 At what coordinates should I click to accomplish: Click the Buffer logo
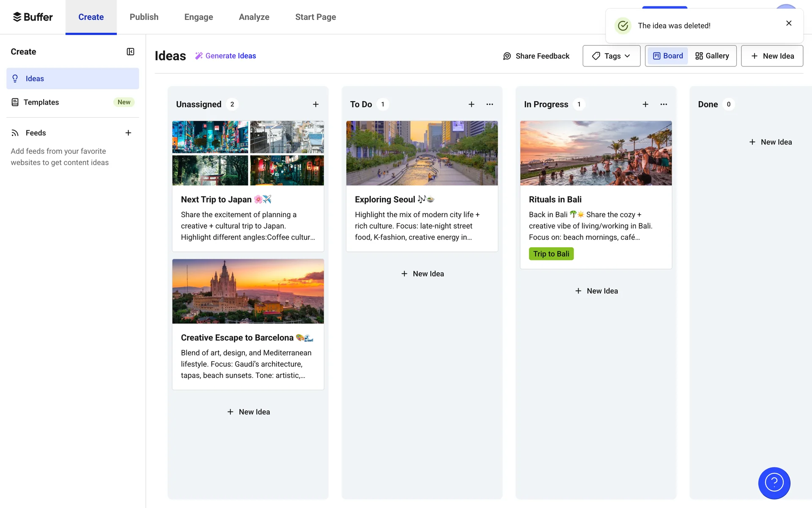33,17
